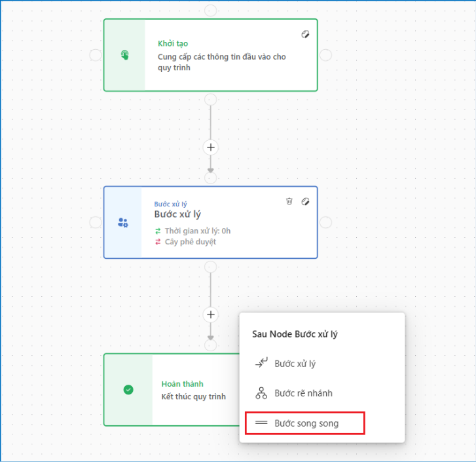Image resolution: width=476 pixels, height=462 pixels.
Task: Click the plus button below the Khởi tạo node
Action: (210, 147)
